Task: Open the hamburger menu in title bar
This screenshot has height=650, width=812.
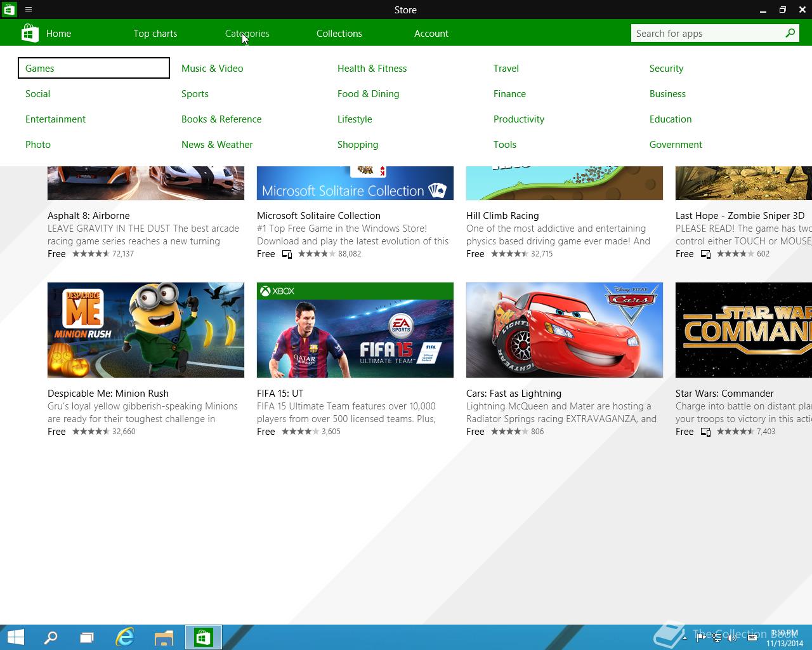Action: click(x=29, y=10)
